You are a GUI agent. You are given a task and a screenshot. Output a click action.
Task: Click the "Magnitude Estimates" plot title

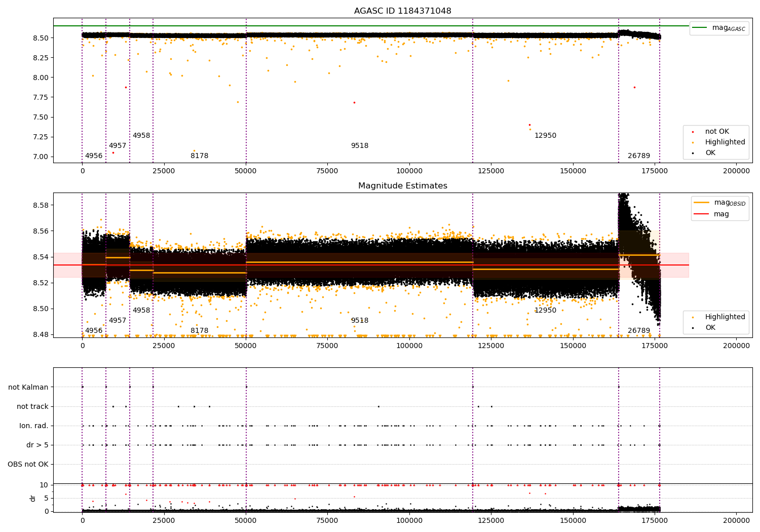point(402,186)
